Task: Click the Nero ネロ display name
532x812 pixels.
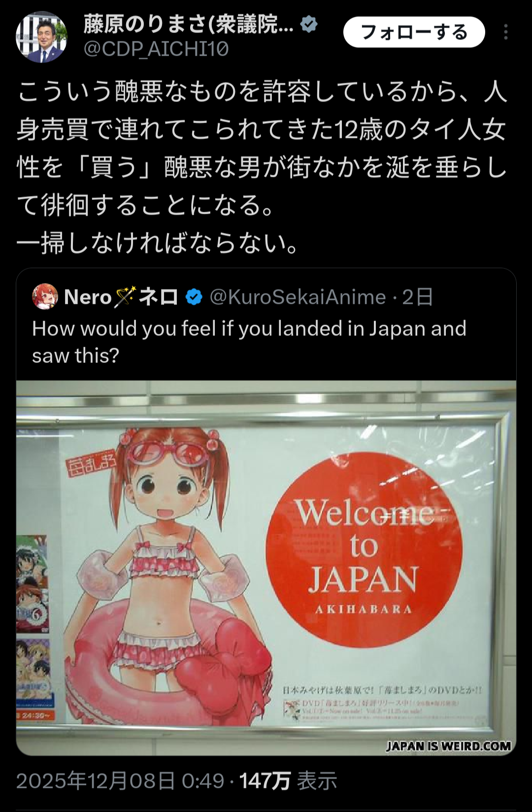Action: click(x=121, y=297)
